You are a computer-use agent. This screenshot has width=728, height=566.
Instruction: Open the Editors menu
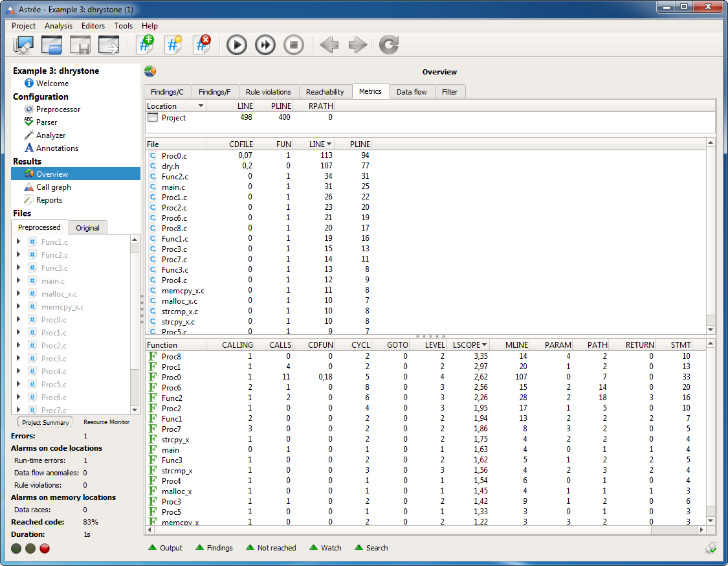tap(93, 26)
